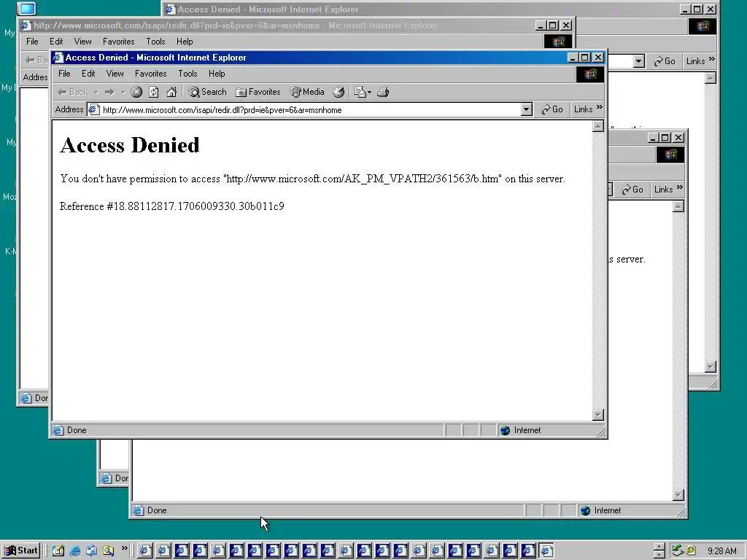The image size is (747, 560).
Task: Click the "Access Denied" page heading
Action: coord(130,145)
